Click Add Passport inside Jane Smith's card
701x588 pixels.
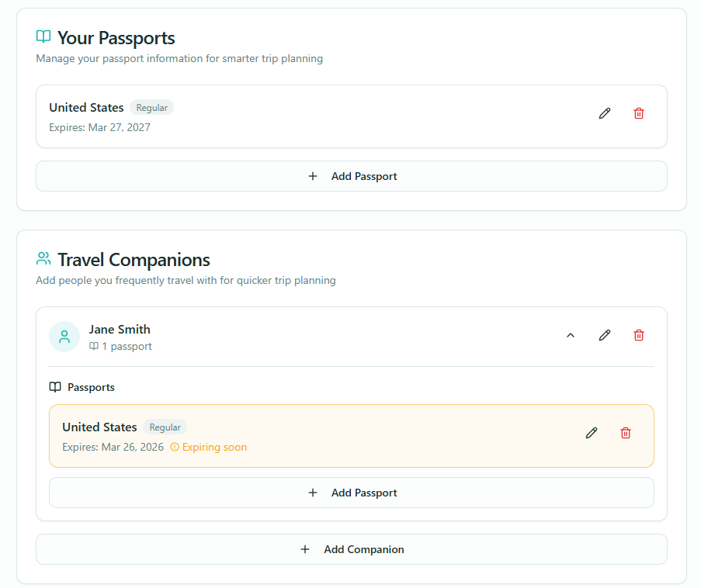click(x=351, y=493)
